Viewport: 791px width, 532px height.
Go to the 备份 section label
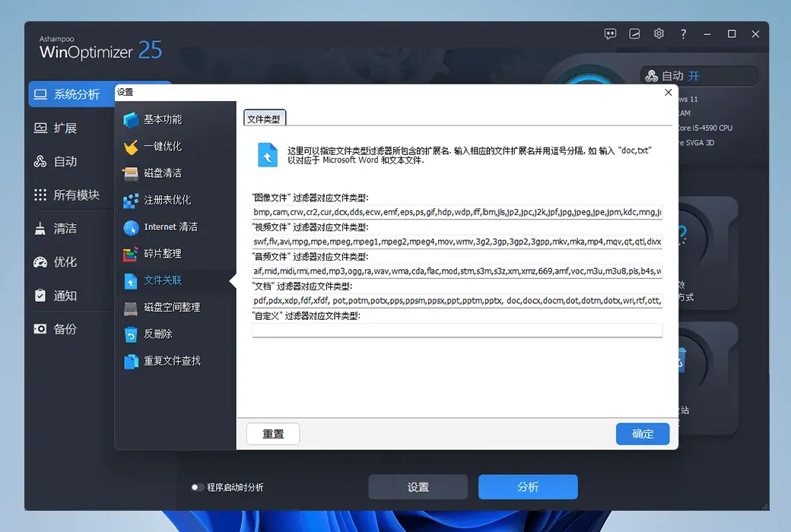tap(65, 329)
